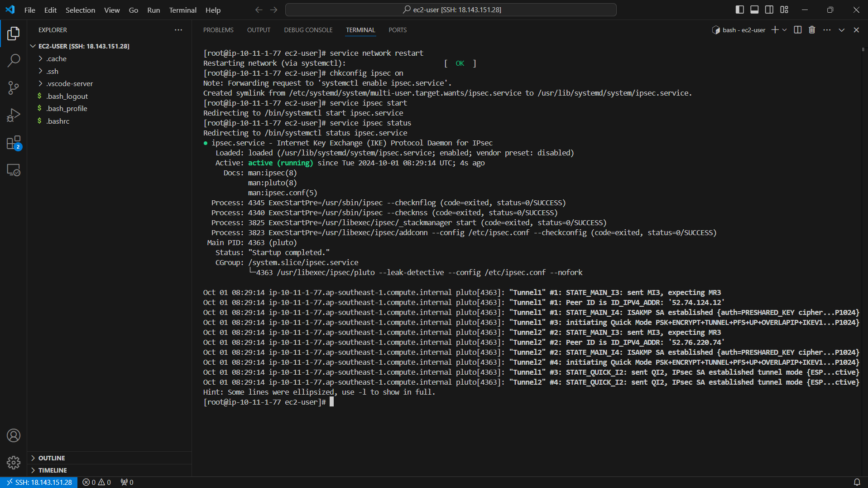
Task: Click errors and warnings status indicator
Action: [x=96, y=482]
